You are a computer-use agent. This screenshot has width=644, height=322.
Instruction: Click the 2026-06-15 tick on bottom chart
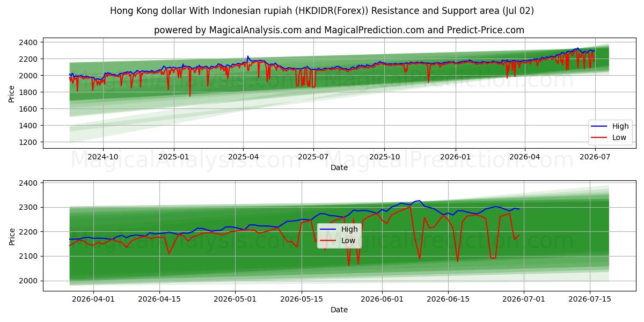(448, 299)
